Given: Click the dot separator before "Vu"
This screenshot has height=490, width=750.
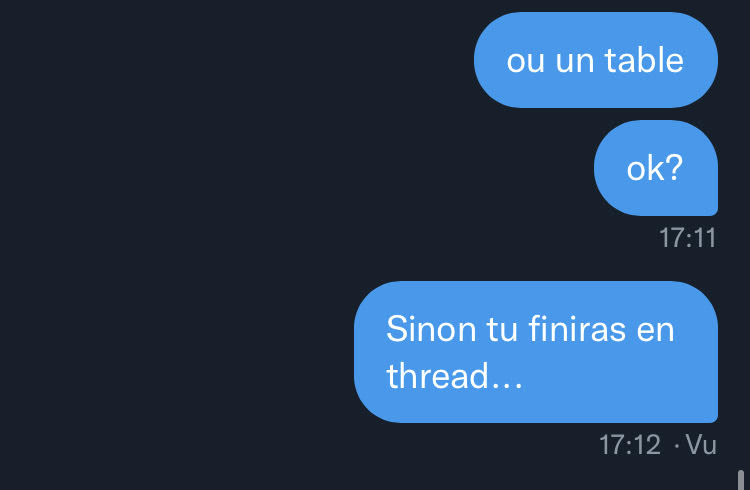Looking at the screenshot, I should (676, 446).
